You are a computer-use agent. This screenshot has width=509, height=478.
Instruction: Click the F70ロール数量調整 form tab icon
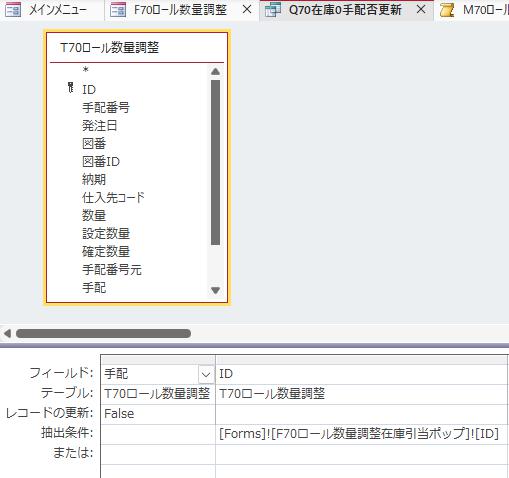[x=118, y=10]
